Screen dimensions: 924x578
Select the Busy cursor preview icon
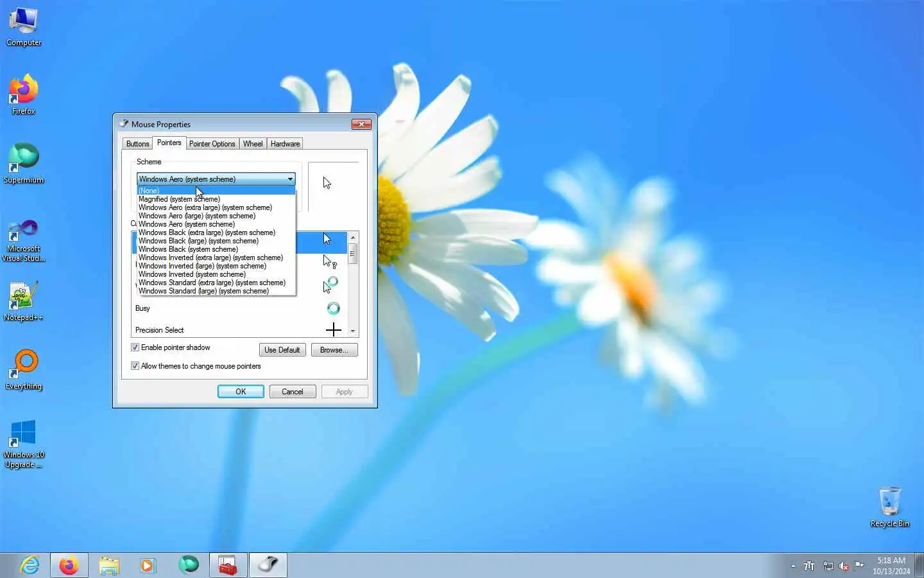[333, 308]
